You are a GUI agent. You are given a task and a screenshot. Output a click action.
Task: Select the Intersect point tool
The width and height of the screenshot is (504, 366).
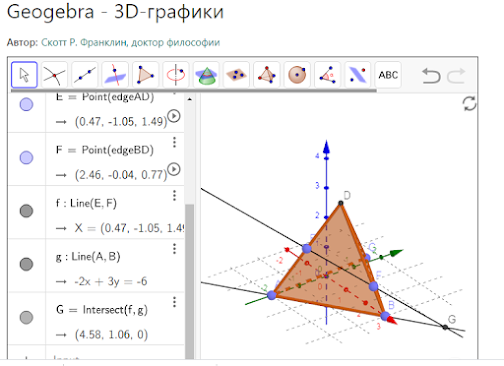[54, 75]
